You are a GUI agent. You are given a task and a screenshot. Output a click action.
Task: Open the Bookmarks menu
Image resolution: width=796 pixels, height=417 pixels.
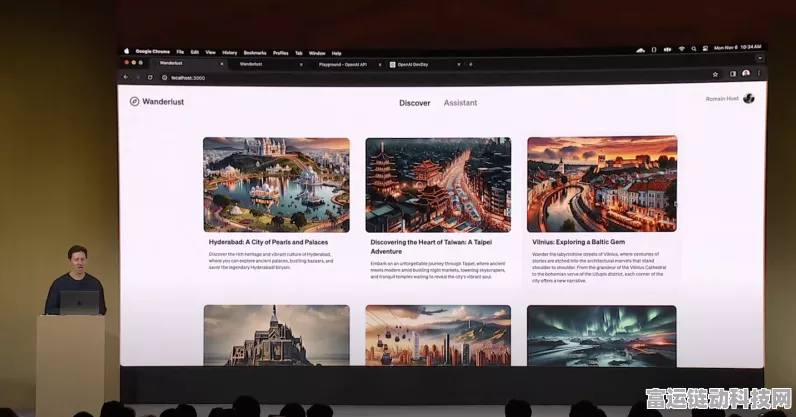coord(255,53)
